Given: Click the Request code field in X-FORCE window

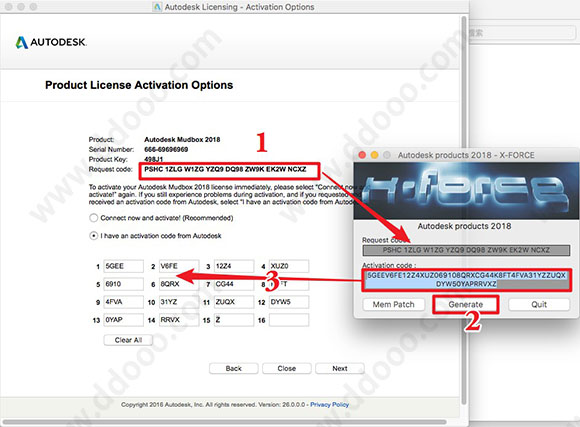Looking at the screenshot, I should [x=466, y=250].
